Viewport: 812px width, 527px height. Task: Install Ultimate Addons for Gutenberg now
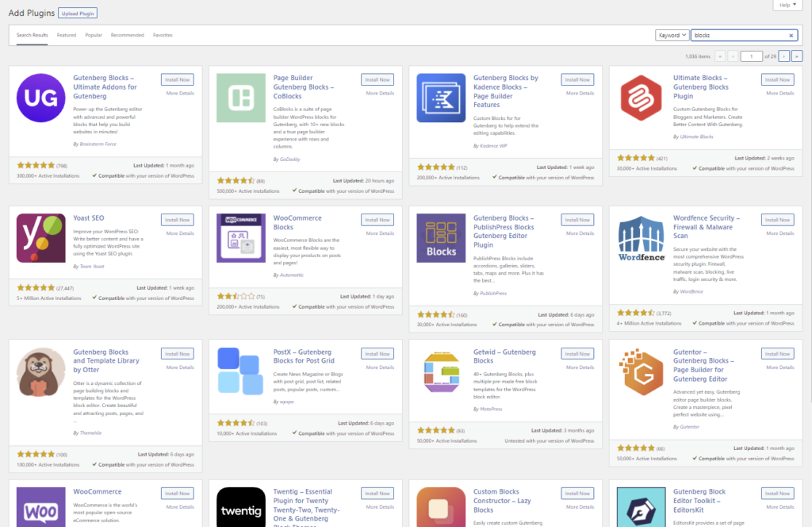(x=178, y=80)
